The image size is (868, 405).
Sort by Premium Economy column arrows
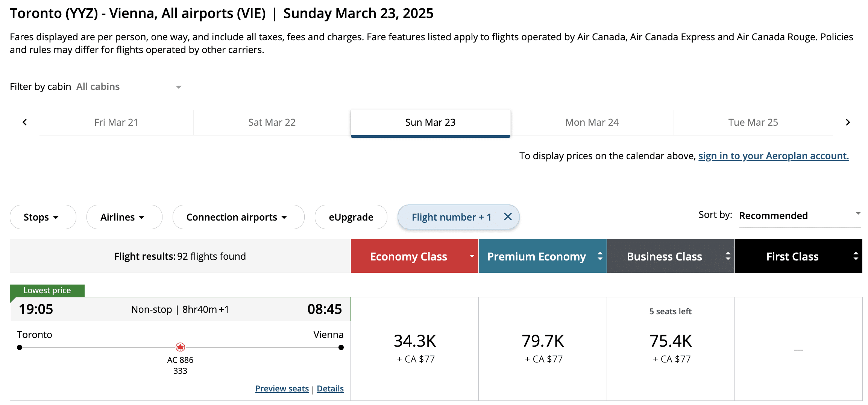coord(600,256)
